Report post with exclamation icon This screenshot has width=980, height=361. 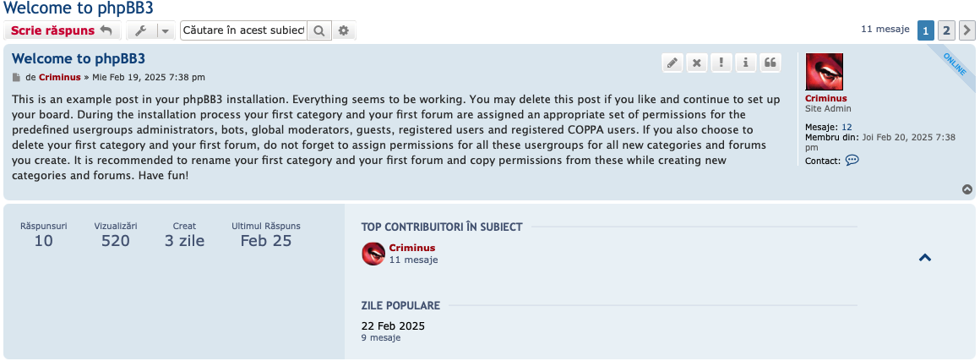[721, 63]
